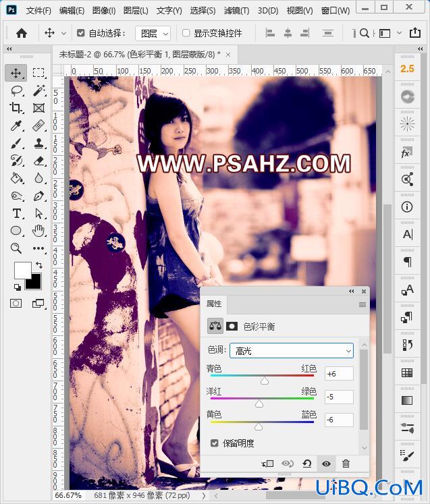430x504 pixels.
Task: Select the Rectangular Marquee tool
Action: 38,73
